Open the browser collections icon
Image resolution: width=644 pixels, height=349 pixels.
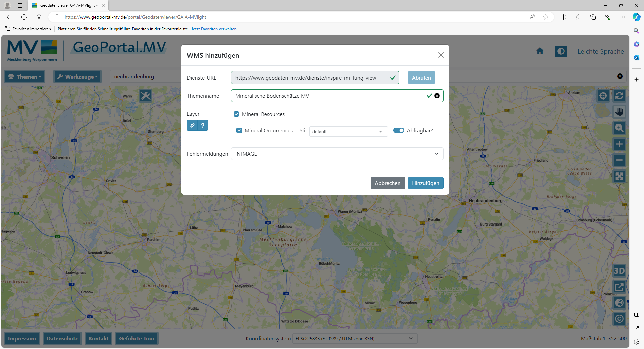tap(593, 17)
